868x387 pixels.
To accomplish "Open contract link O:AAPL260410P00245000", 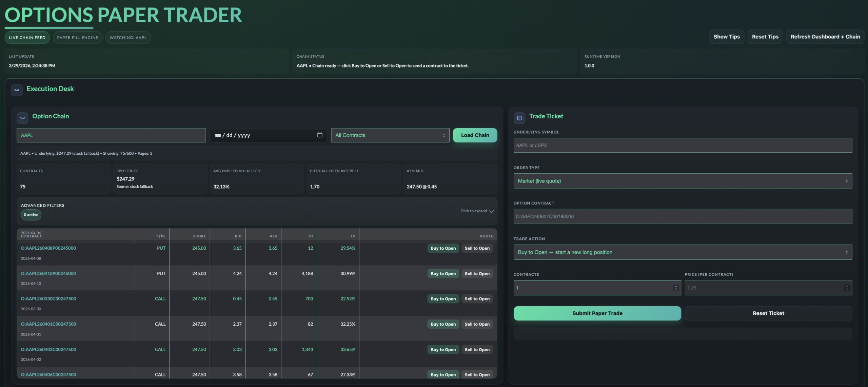I will coord(48,273).
